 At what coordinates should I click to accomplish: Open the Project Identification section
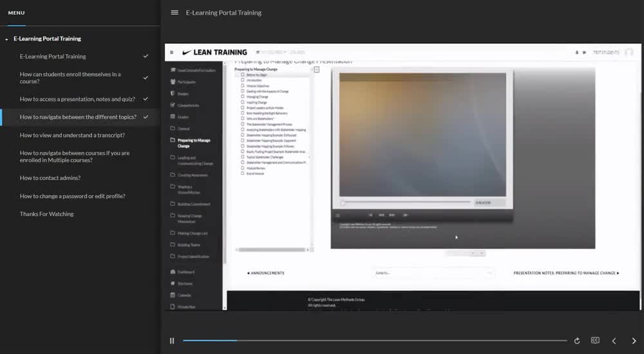(190, 257)
